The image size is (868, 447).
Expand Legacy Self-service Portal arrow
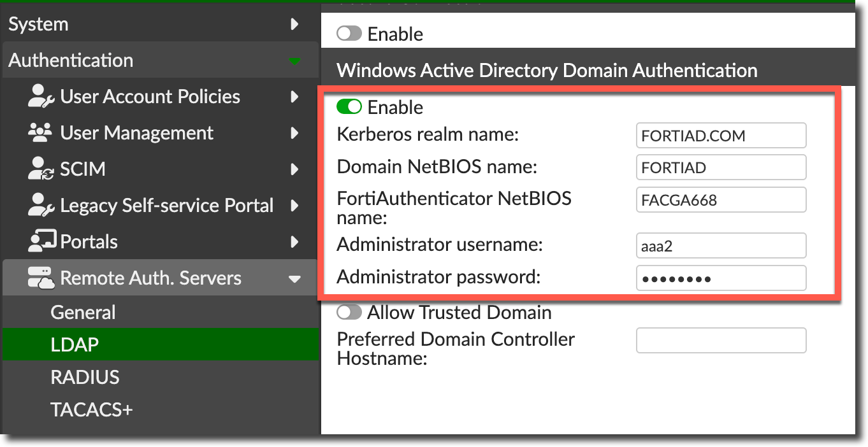click(x=294, y=206)
